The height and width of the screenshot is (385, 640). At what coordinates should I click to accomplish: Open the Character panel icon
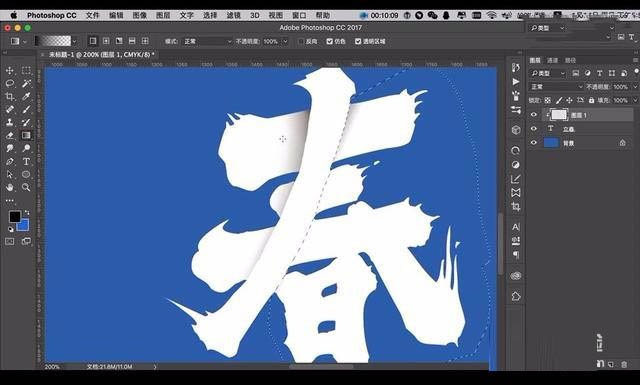click(x=516, y=227)
